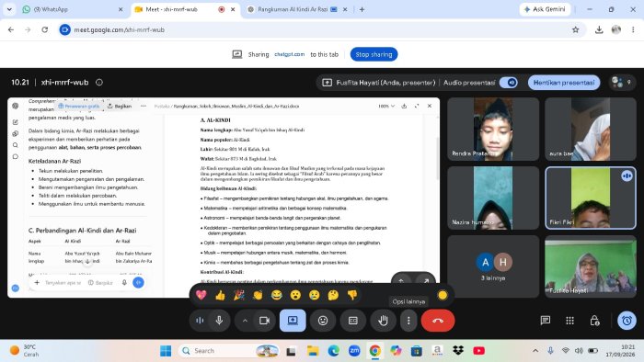Expand Windows system tray hidden icons
Viewport: 644px width, 362px height.
(x=535, y=351)
